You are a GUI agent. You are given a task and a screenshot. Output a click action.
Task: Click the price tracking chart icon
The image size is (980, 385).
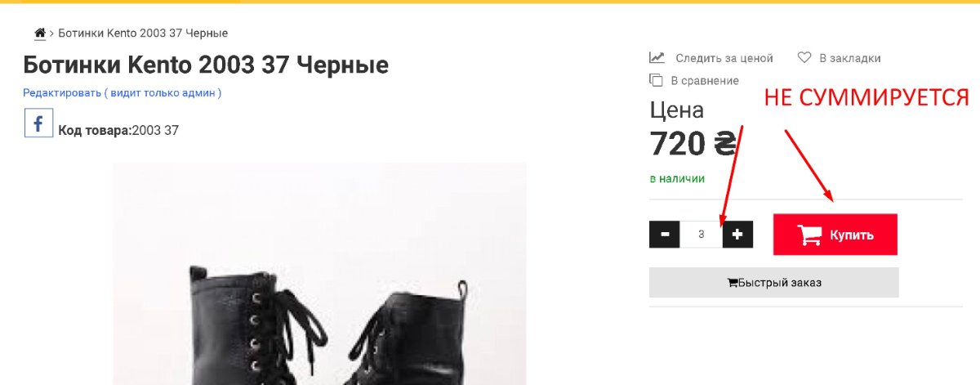657,58
